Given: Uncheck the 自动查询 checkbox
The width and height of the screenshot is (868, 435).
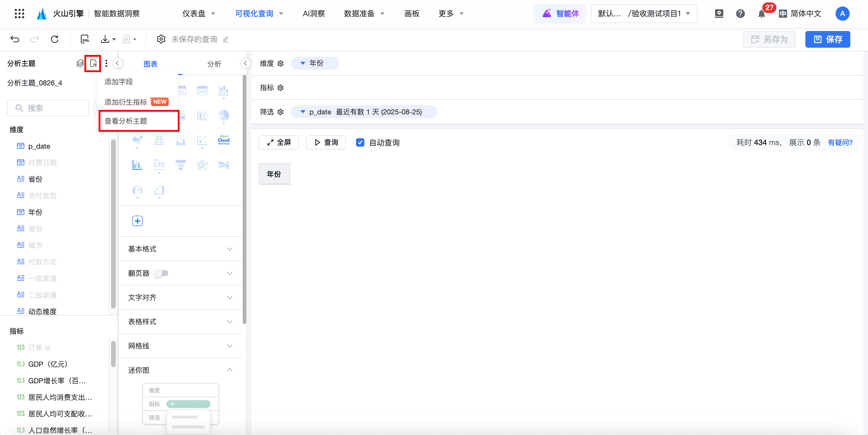Looking at the screenshot, I should pyautogui.click(x=360, y=143).
